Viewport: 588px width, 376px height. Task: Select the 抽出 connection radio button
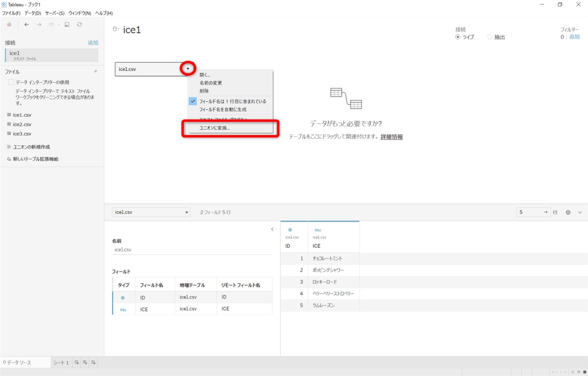click(x=490, y=37)
